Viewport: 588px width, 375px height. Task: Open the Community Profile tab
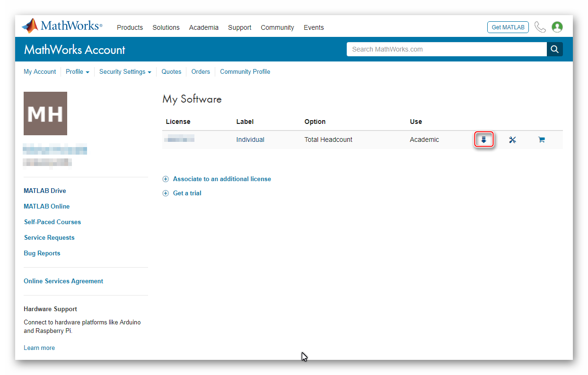click(x=245, y=72)
